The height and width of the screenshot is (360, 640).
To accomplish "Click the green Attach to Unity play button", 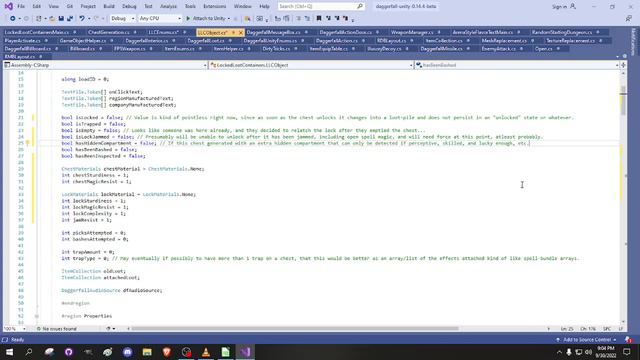I will coord(188,18).
